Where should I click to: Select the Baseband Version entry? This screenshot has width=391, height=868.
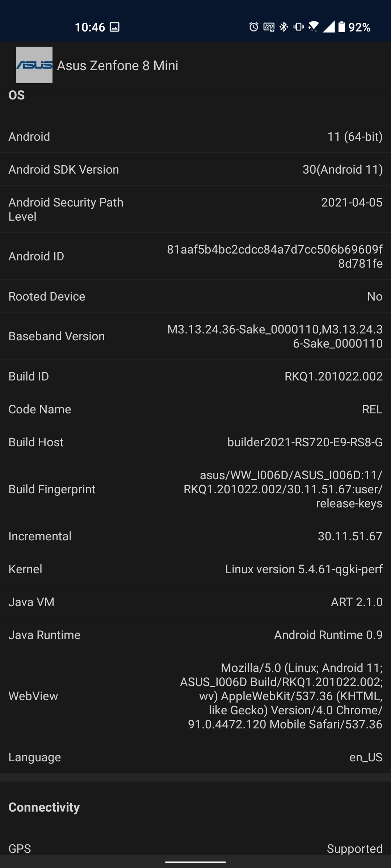(x=195, y=336)
